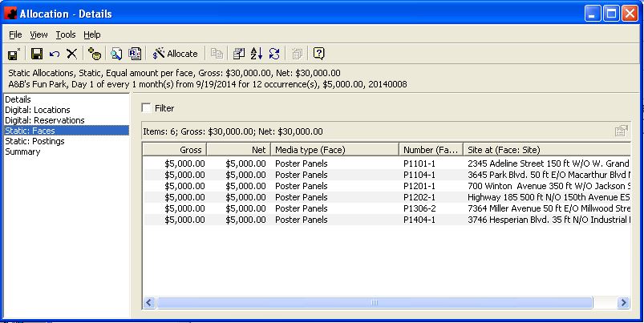This screenshot has width=644, height=323.
Task: Click the Save floppy disk icon
Action: coord(36,54)
